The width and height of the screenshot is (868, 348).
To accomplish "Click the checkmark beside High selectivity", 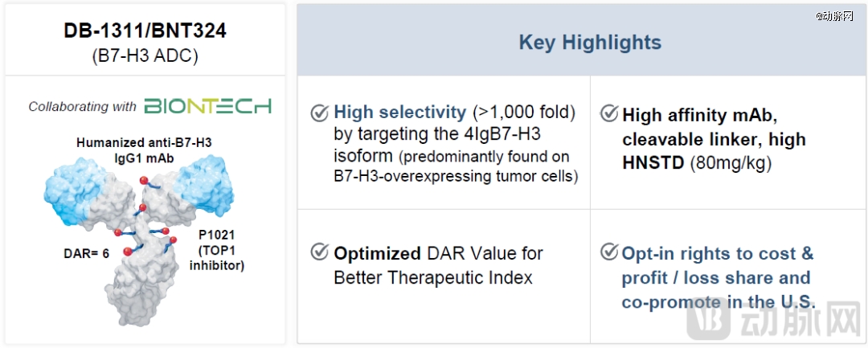I will [x=319, y=113].
